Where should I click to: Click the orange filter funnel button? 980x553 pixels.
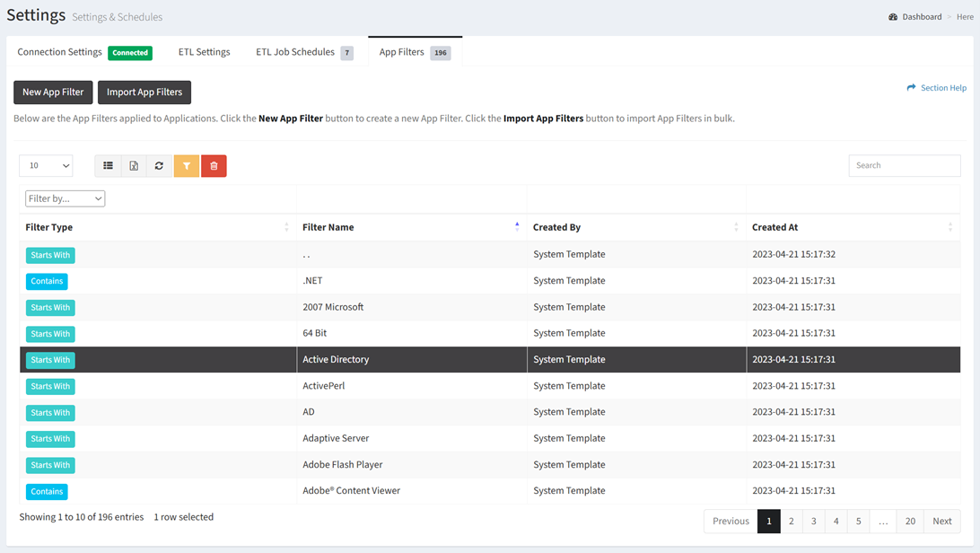click(187, 166)
